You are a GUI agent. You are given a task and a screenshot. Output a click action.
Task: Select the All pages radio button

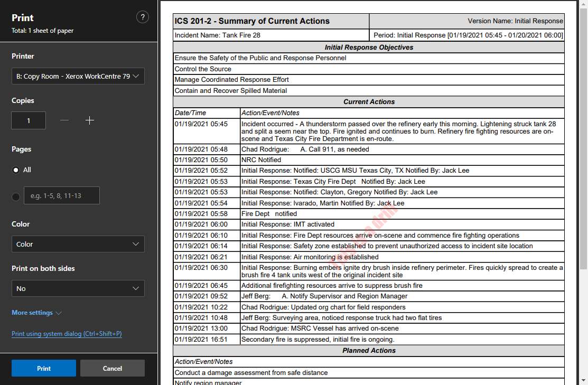[16, 170]
